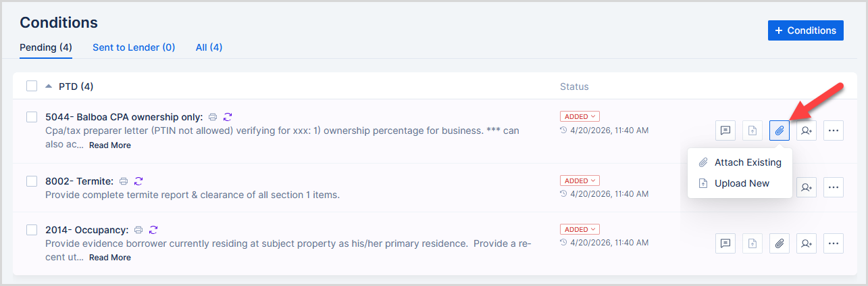
Task: Print the 5044 Balboa CPA condition
Action: 213,117
